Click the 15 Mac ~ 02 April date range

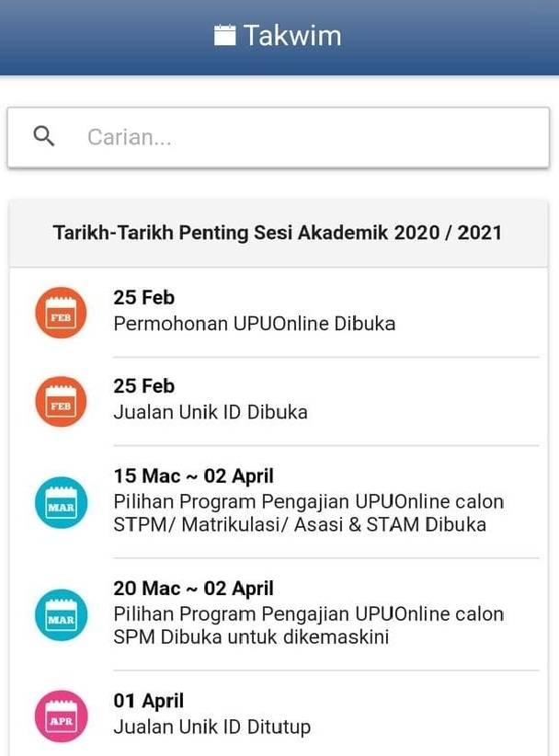[193, 476]
